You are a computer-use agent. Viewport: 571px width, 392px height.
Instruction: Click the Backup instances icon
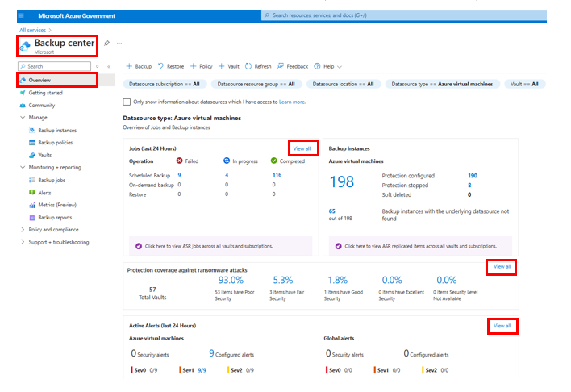[x=32, y=130]
